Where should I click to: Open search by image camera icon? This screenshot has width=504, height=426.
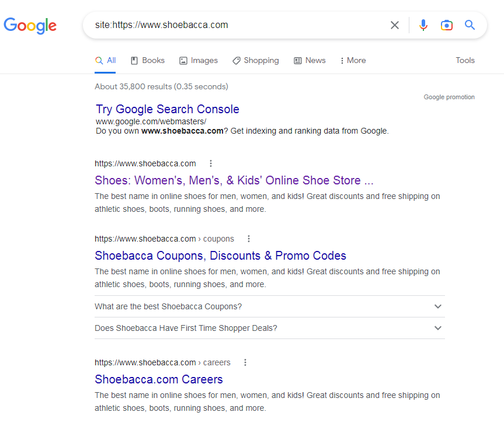point(447,25)
